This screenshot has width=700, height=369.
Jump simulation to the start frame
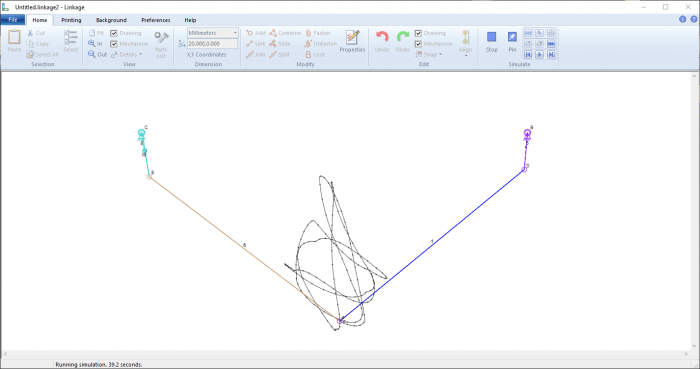tap(528, 54)
